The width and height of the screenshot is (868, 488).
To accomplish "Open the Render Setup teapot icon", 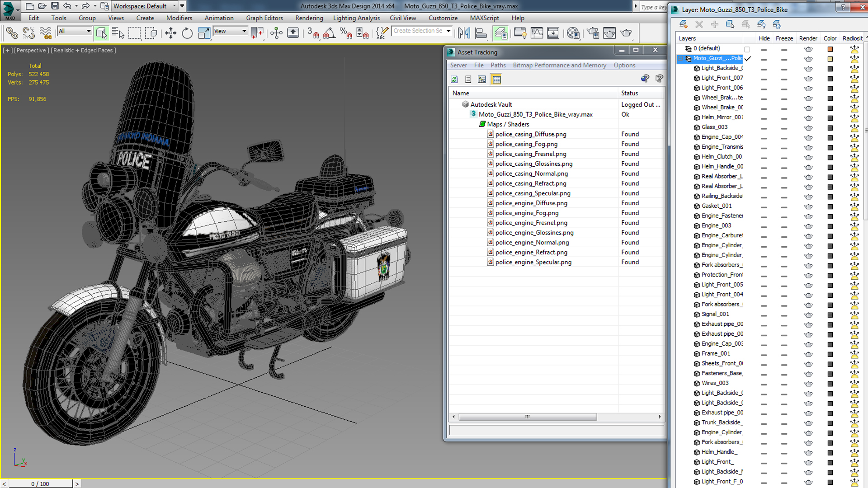I will (593, 33).
